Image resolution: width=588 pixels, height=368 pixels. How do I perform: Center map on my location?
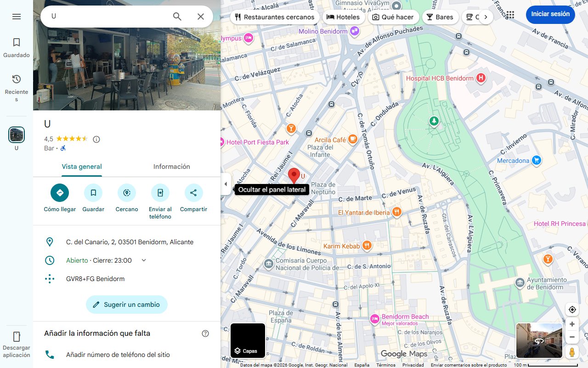(572, 310)
